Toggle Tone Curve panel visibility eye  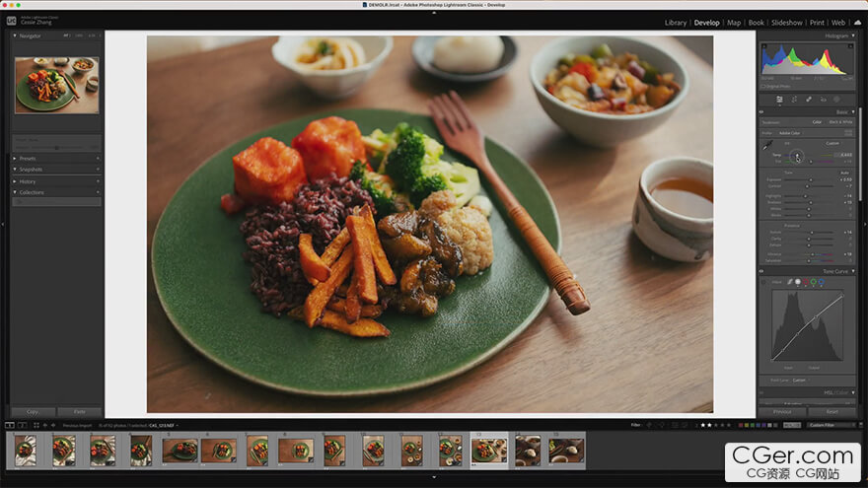[x=761, y=271]
